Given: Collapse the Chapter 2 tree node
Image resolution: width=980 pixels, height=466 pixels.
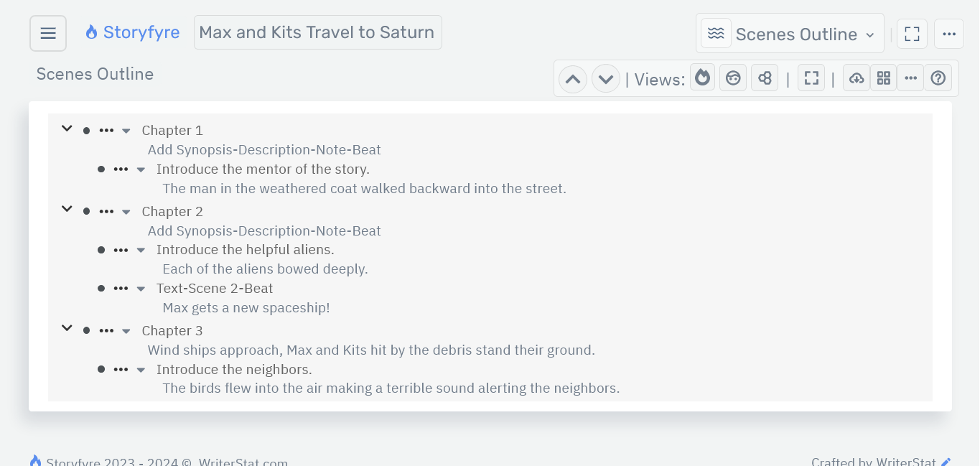Looking at the screenshot, I should [67, 210].
